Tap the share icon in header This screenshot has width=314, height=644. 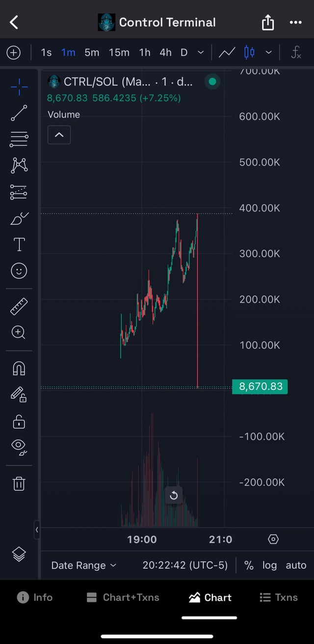coord(268,23)
